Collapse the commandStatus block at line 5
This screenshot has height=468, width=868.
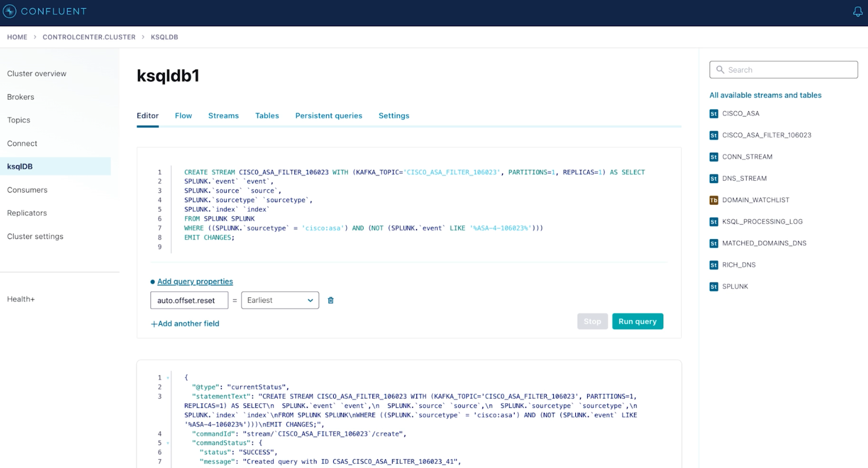[168, 443]
